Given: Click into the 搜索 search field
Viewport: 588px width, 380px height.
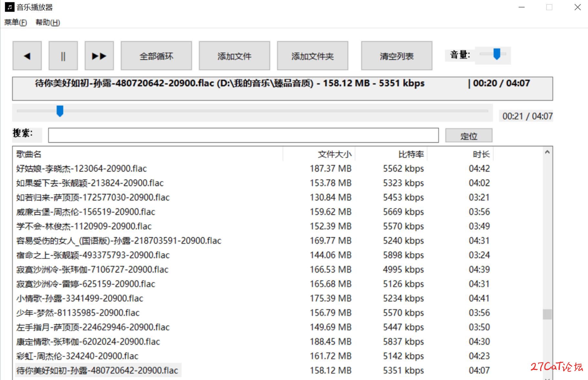Looking at the screenshot, I should pyautogui.click(x=243, y=135).
